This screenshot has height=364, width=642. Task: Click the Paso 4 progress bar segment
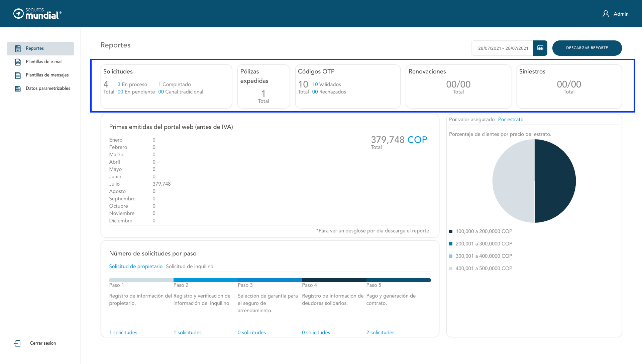pos(334,280)
